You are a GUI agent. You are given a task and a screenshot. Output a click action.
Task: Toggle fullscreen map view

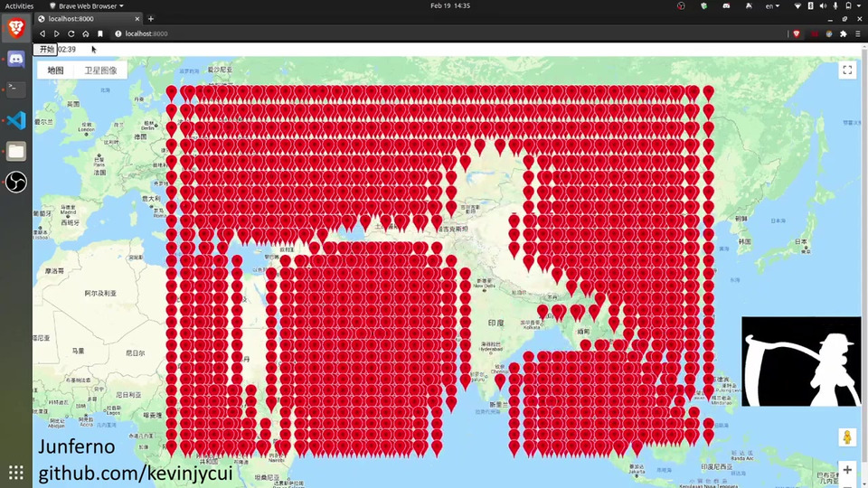coord(847,70)
